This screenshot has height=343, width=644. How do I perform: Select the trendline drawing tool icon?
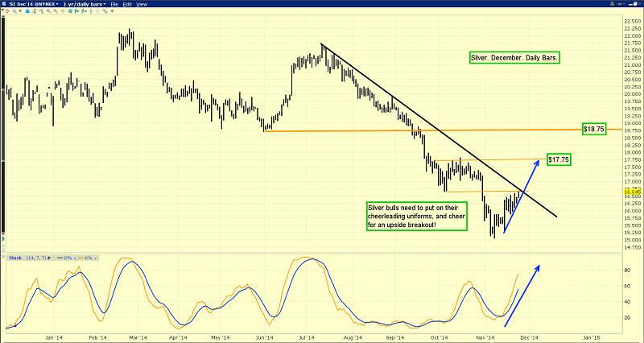tap(42, 11)
